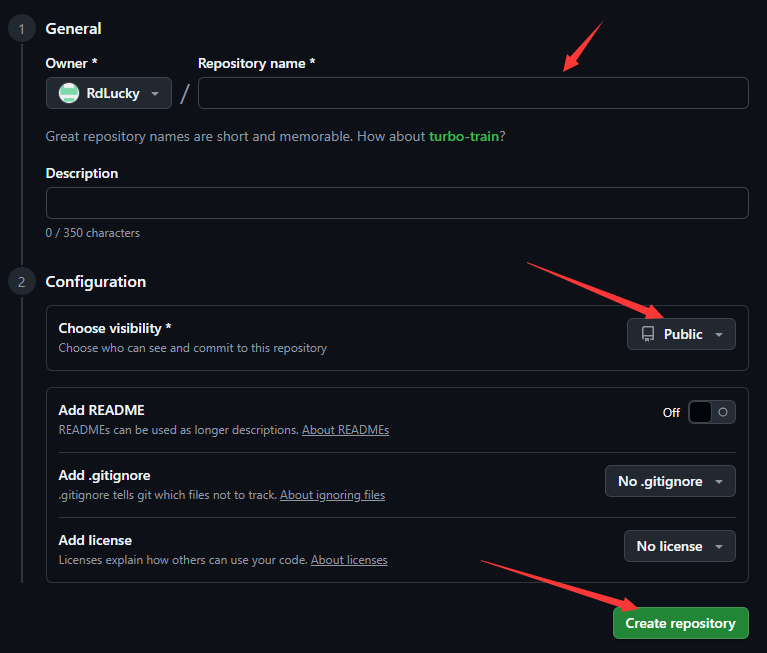Click the repo icon in Public button
Image resolution: width=767 pixels, height=653 pixels.
tap(648, 334)
